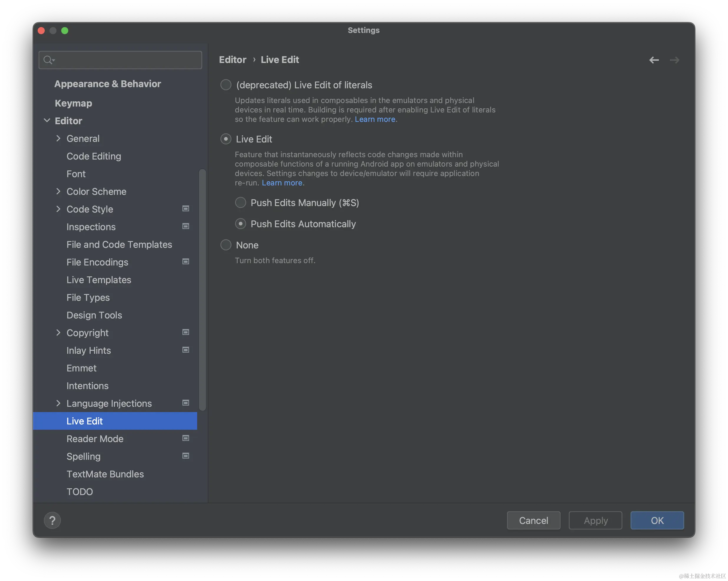728x581 pixels.
Task: Click project-level icon beside Reader Mode
Action: tap(185, 438)
